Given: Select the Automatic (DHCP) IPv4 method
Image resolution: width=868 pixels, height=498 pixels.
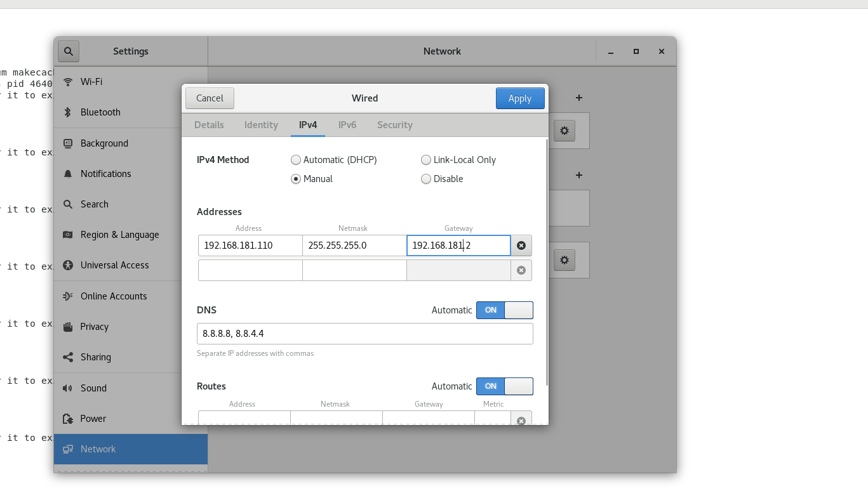Looking at the screenshot, I should pyautogui.click(x=334, y=160).
